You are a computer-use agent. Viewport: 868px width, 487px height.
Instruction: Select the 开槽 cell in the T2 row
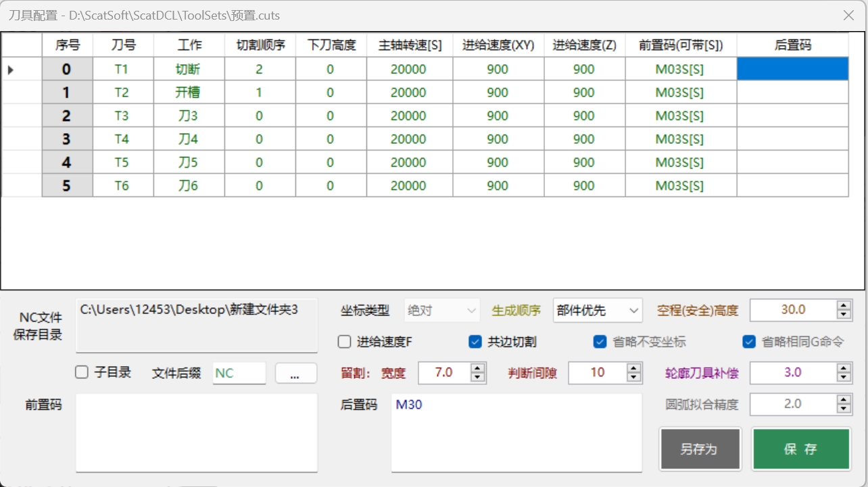[x=189, y=93]
